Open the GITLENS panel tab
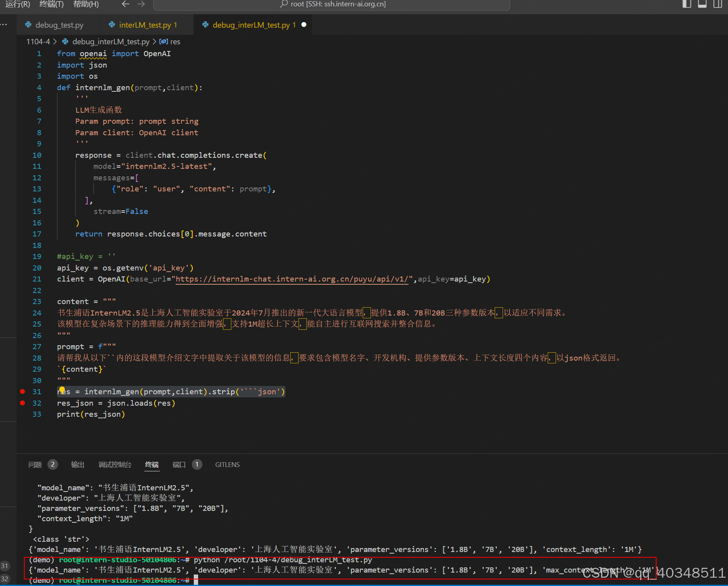This screenshot has height=586, width=728. [x=227, y=465]
